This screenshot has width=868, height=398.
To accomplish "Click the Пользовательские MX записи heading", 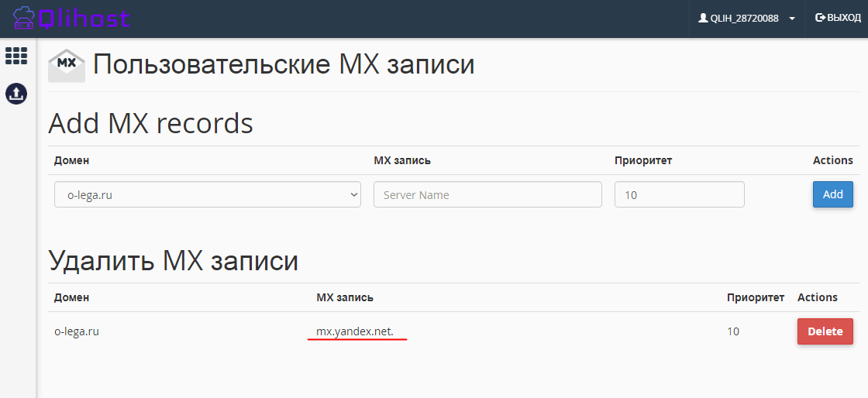I will (x=284, y=65).
